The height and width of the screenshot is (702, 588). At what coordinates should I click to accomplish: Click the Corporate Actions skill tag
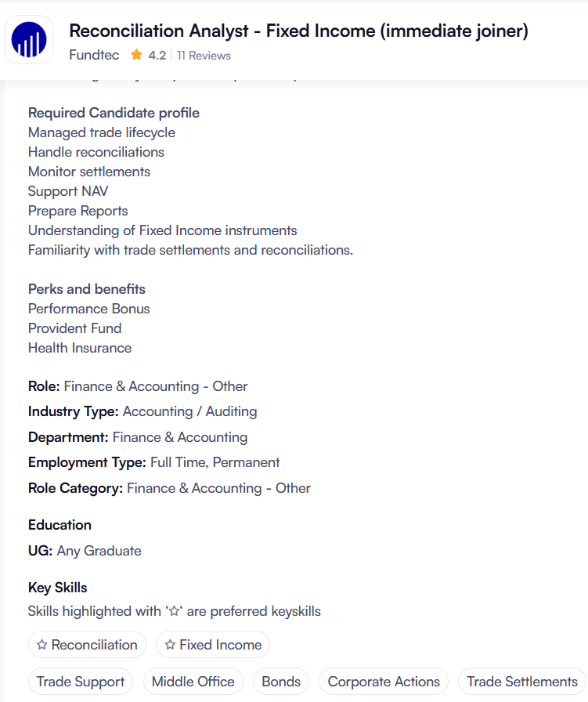point(384,682)
